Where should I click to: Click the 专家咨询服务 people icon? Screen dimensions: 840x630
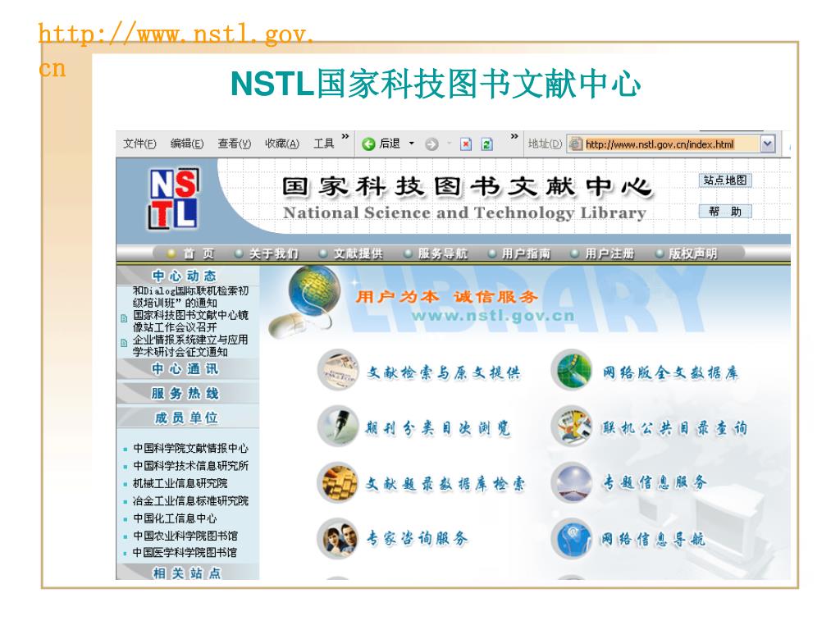[338, 538]
